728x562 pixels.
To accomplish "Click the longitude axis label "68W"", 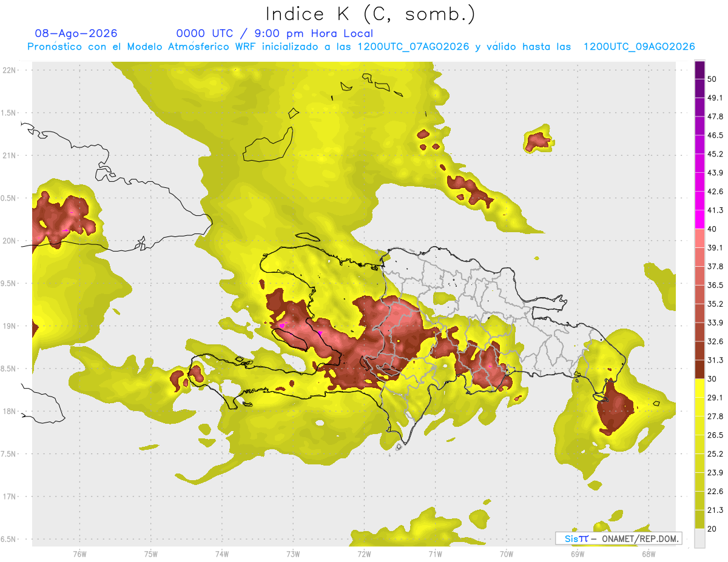I will point(649,554).
